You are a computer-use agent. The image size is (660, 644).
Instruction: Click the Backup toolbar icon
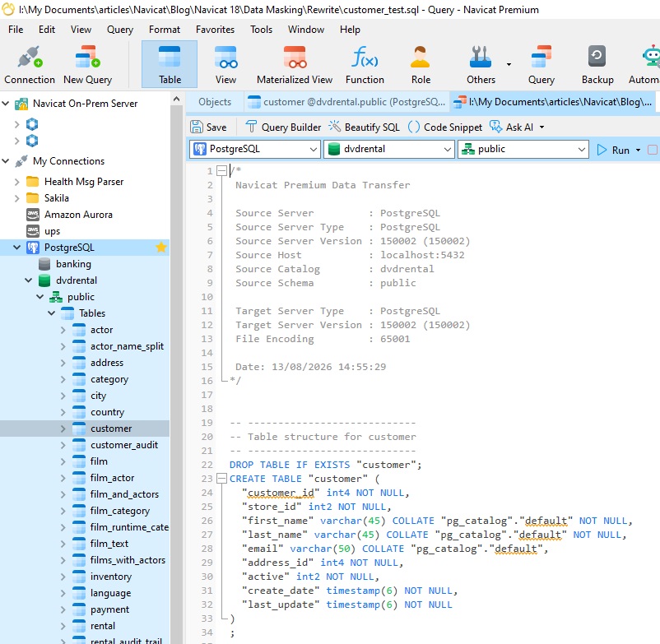(597, 64)
